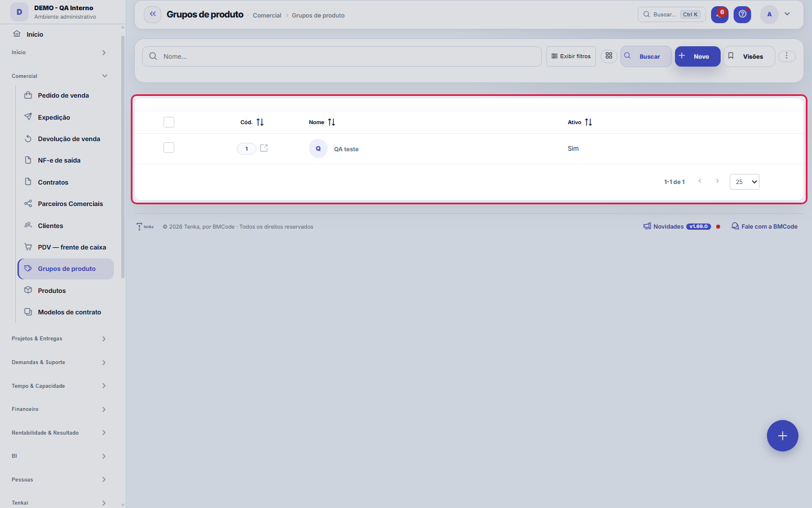The height and width of the screenshot is (508, 812).
Task: Expand Projetos & Entregas section
Action: coord(60,339)
